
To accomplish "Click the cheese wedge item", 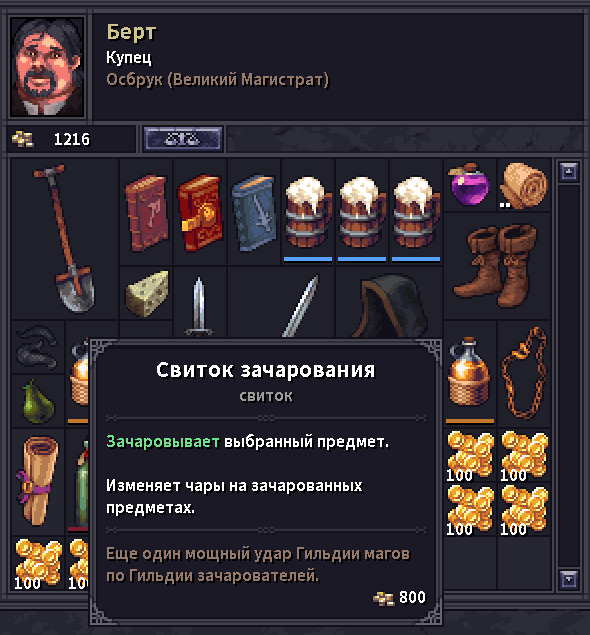I will click(146, 293).
